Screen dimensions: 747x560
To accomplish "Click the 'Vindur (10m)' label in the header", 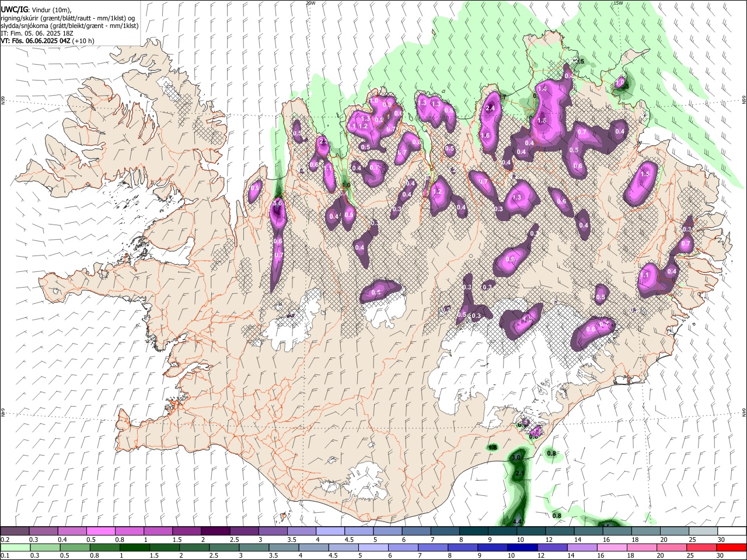I will [51, 10].
